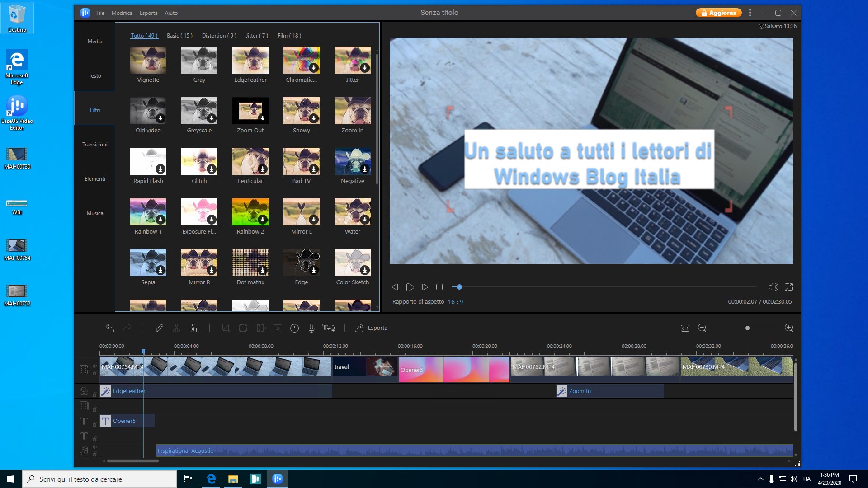Download the Jitter filter
Screen dimensions: 868x488
pyautogui.click(x=365, y=68)
